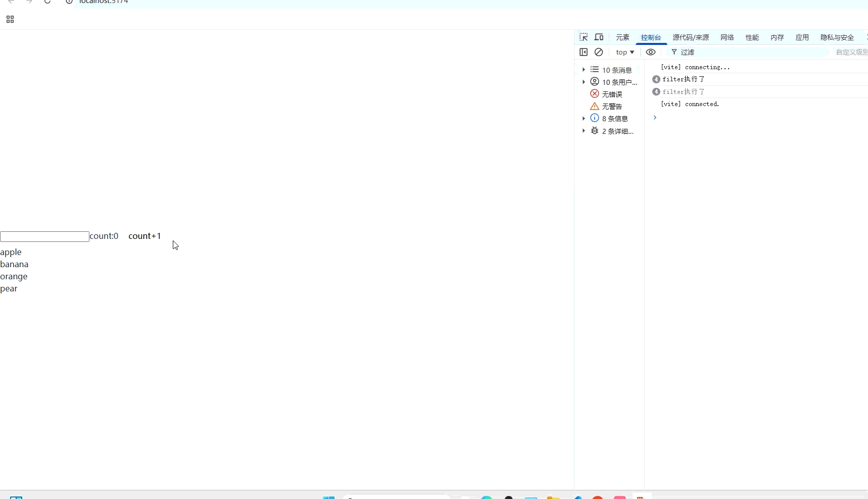Image resolution: width=868 pixels, height=499 pixels.
Task: Click the [vite] connecting... log message
Action: coord(695,67)
